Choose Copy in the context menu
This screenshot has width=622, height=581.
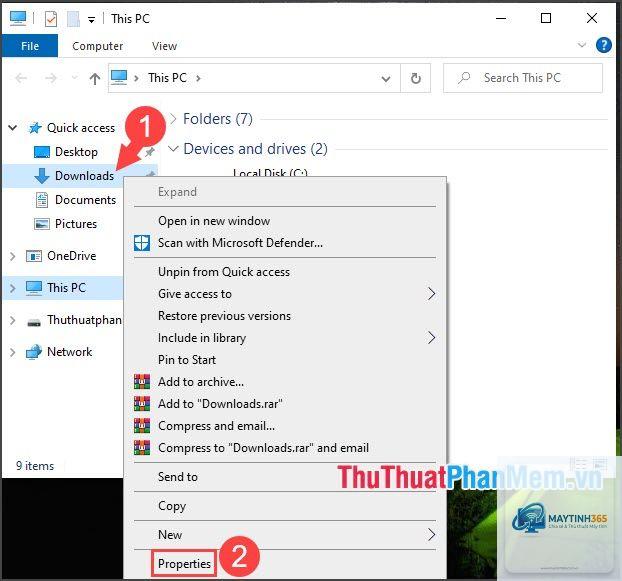(x=285, y=506)
